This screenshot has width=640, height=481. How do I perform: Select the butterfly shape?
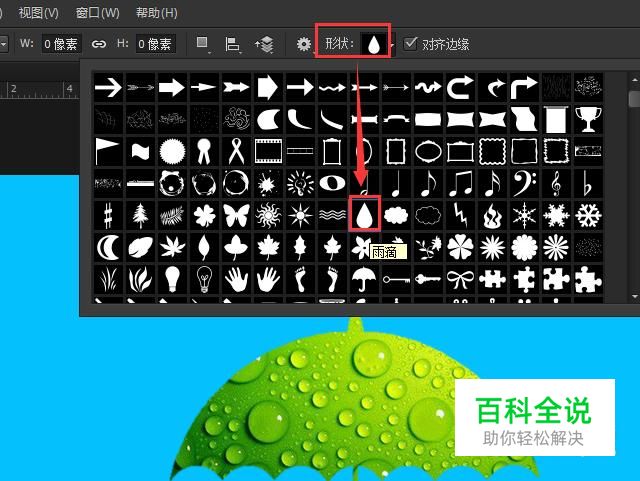point(236,216)
